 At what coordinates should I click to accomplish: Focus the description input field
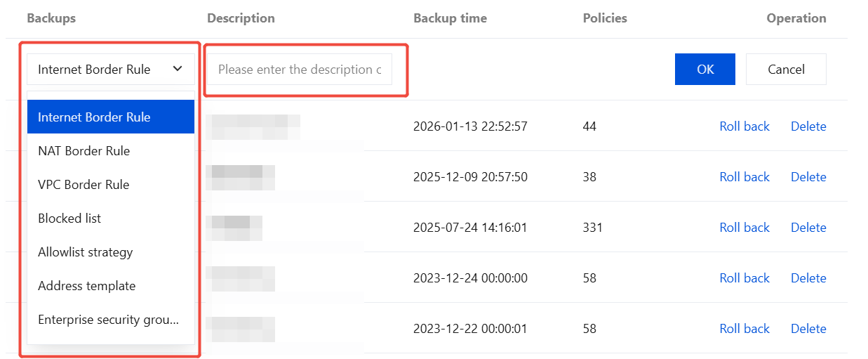pos(299,70)
